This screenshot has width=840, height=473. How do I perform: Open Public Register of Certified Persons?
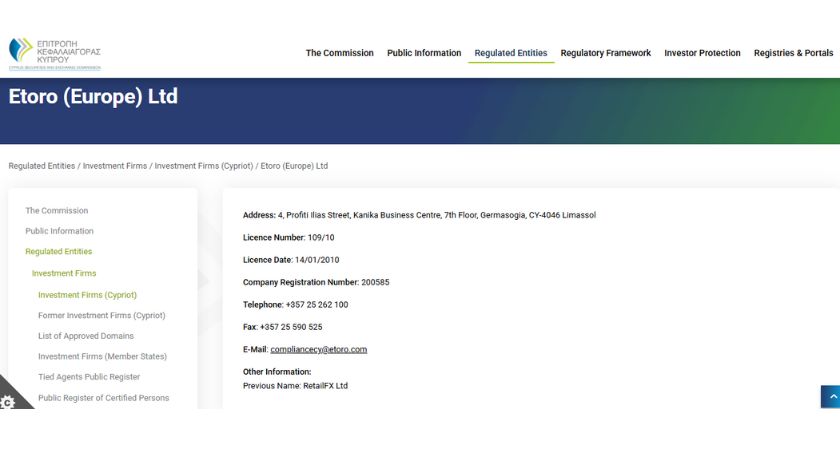click(103, 397)
